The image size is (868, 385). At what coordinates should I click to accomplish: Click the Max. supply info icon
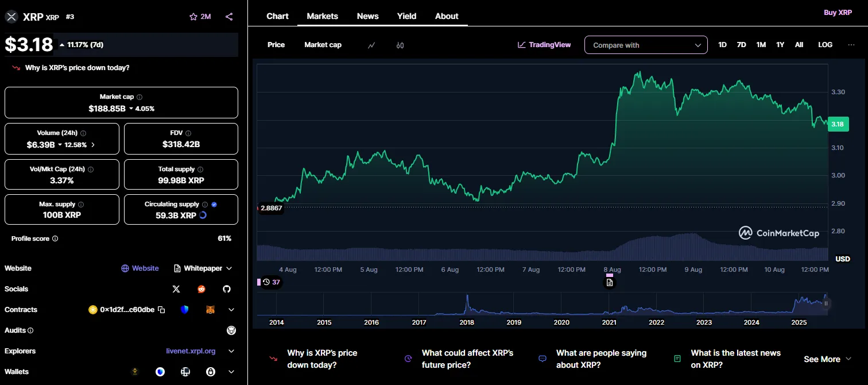(x=80, y=205)
